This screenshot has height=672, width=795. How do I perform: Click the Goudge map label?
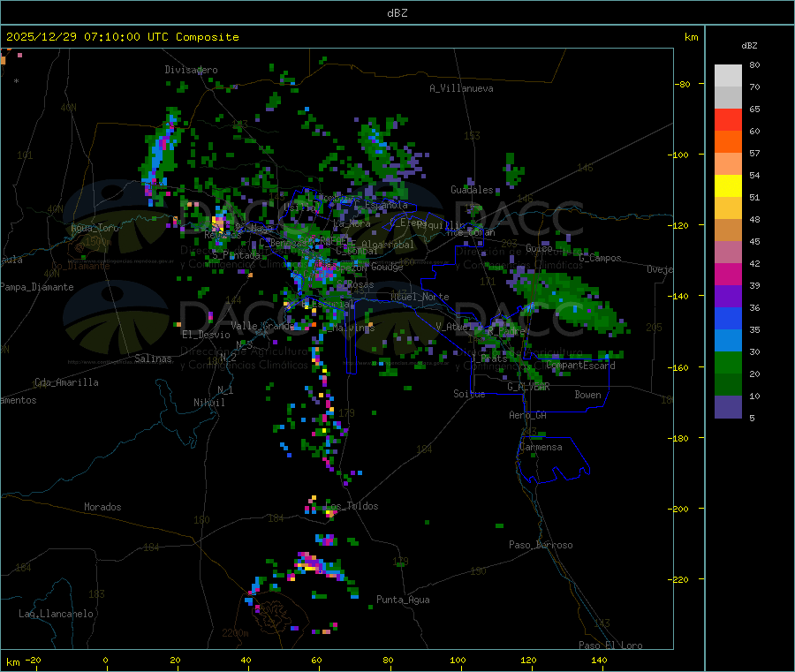tap(387, 267)
